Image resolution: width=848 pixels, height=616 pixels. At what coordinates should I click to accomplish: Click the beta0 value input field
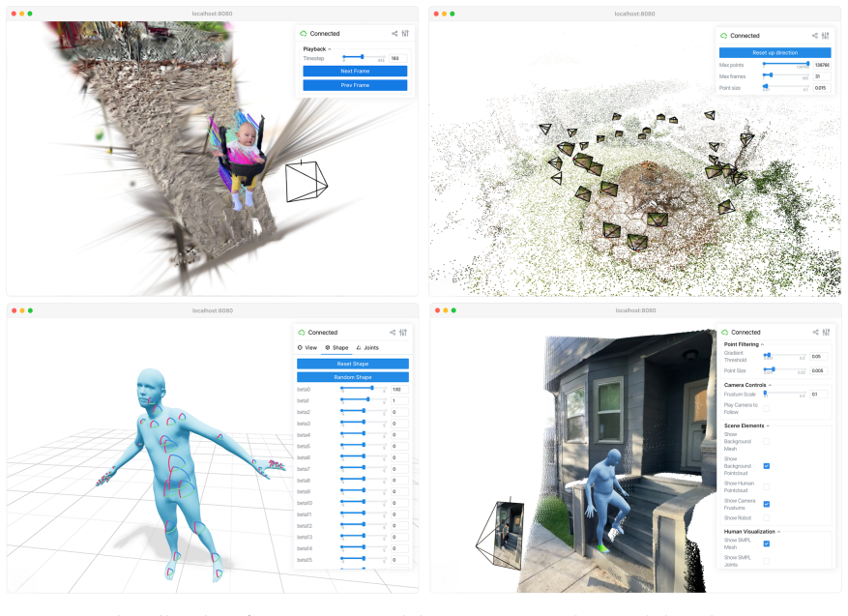399,390
